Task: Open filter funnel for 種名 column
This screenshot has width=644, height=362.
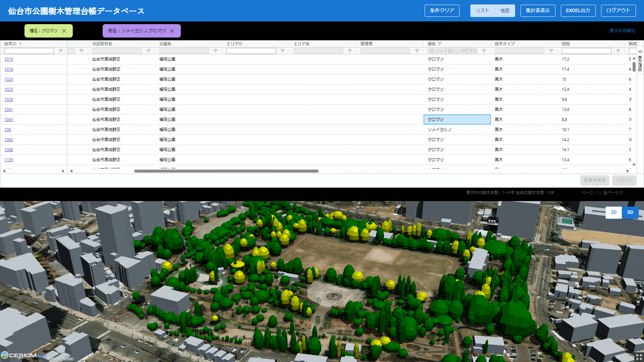Action: 484,51
